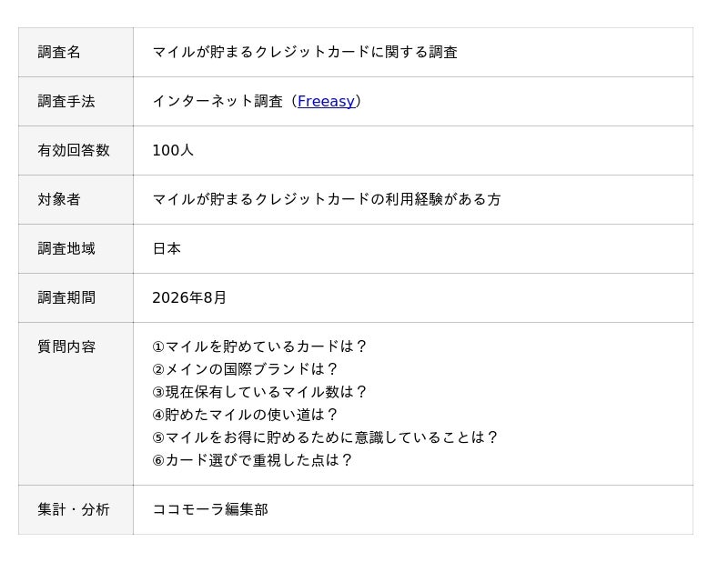This screenshot has width=728, height=562.
Task: Open the Freeasy hyperlink
Action: [326, 101]
